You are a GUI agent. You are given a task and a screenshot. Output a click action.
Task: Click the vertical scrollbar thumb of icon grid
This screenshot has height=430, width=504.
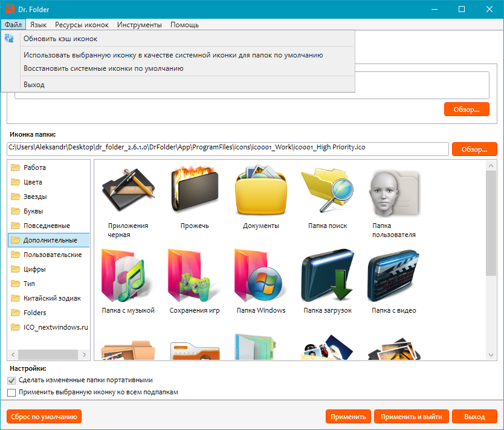pos(491,223)
